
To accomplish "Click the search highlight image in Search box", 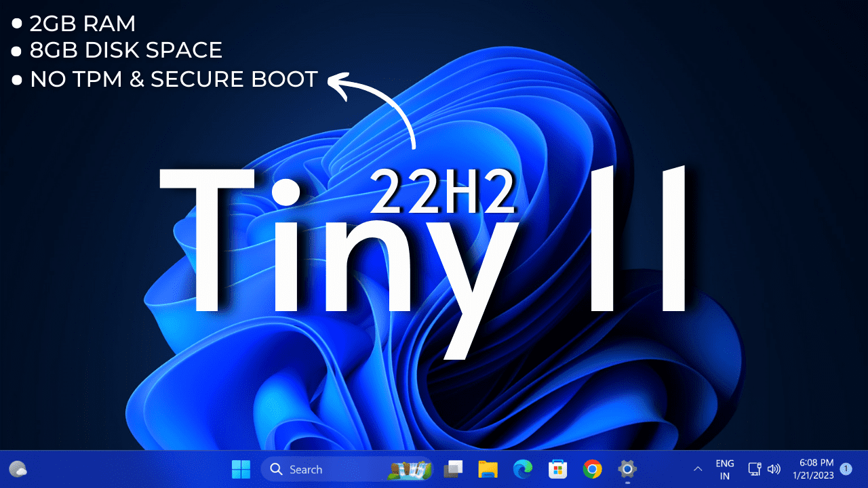I will [x=411, y=469].
